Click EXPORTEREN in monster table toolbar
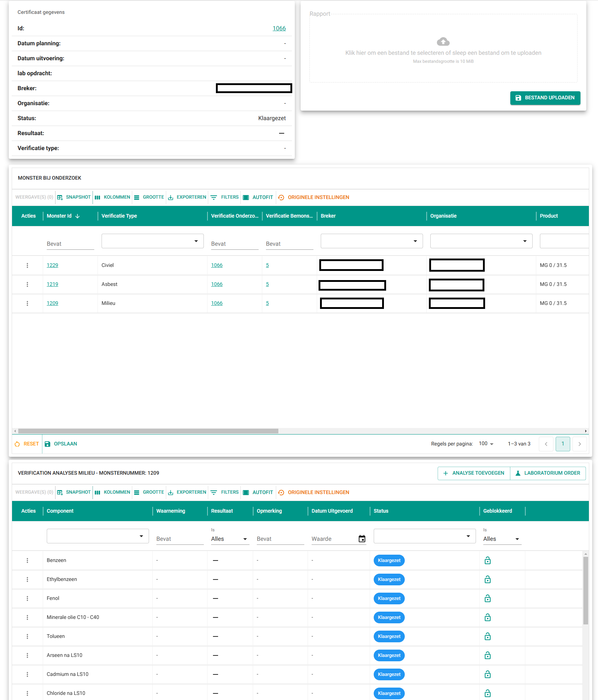 click(x=187, y=197)
